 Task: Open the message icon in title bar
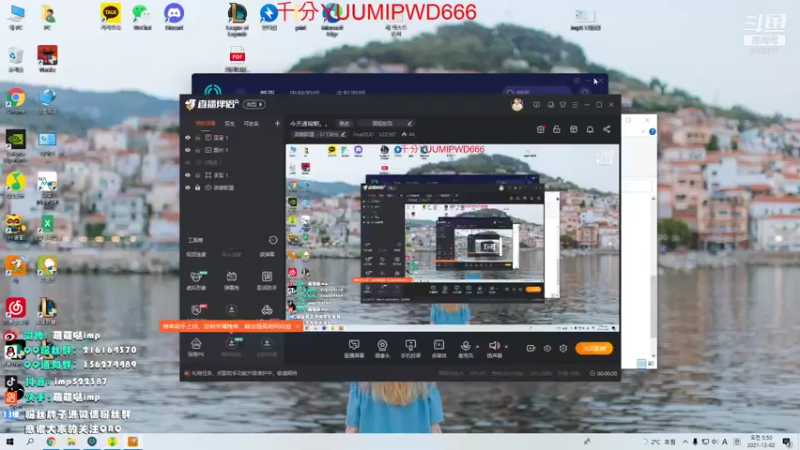click(536, 105)
